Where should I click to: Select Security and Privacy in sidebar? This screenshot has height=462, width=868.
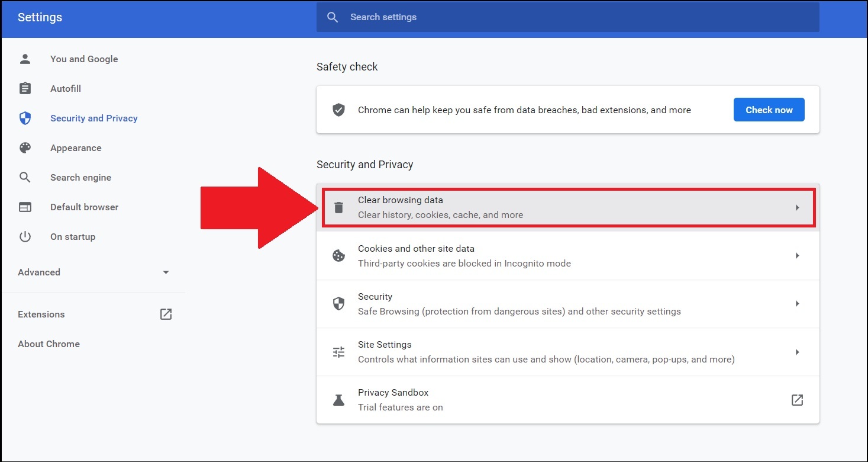click(x=94, y=118)
